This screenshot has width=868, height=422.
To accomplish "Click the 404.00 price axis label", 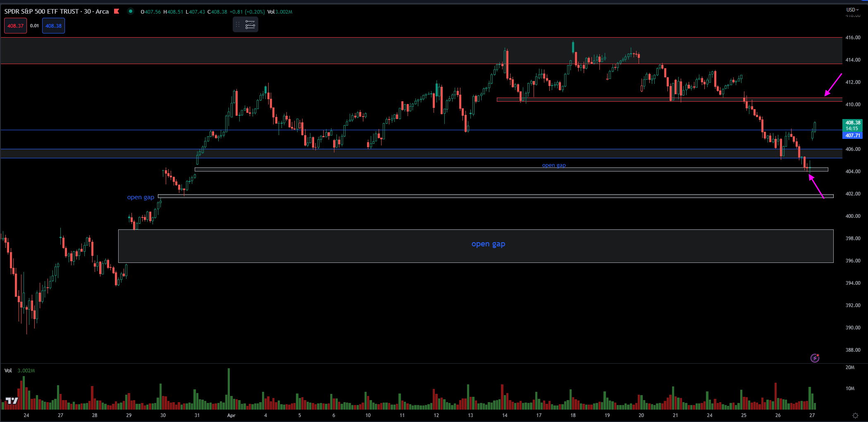I will tap(853, 172).
